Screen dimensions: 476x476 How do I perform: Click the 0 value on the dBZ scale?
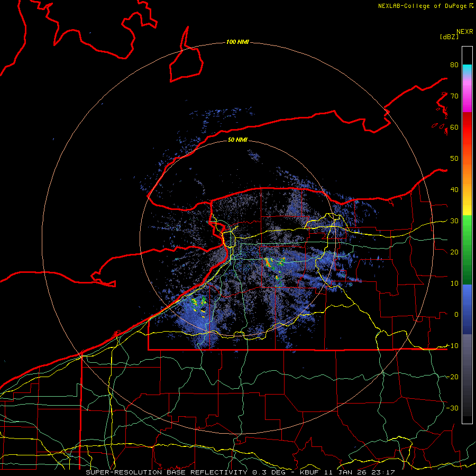[x=456, y=315]
